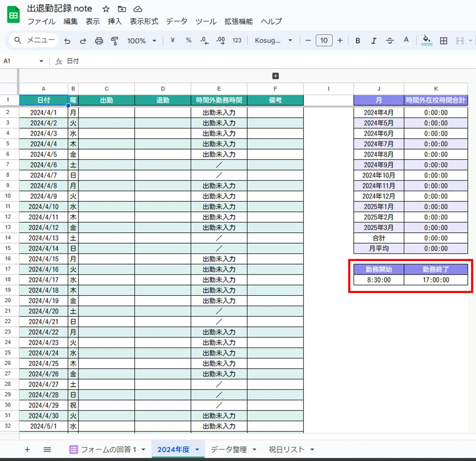
Task: Switch to the 祝日リスト sheet tab
Action: click(291, 449)
